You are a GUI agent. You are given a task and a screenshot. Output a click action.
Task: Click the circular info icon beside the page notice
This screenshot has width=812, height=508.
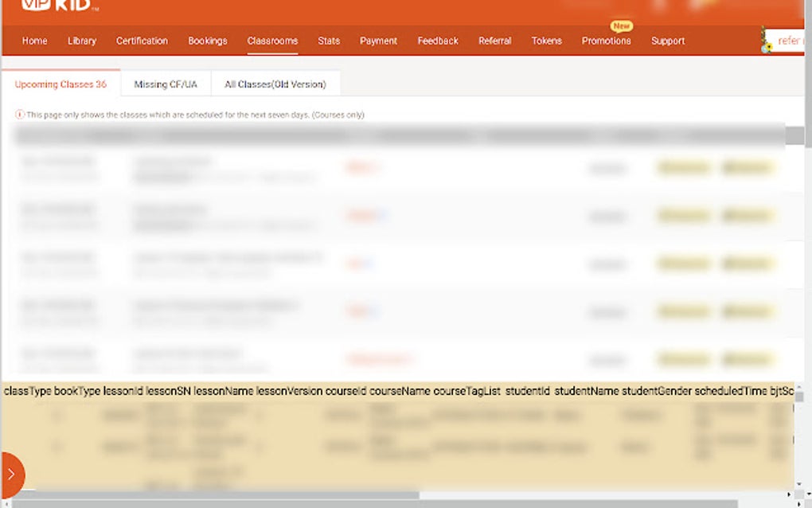(x=18, y=115)
